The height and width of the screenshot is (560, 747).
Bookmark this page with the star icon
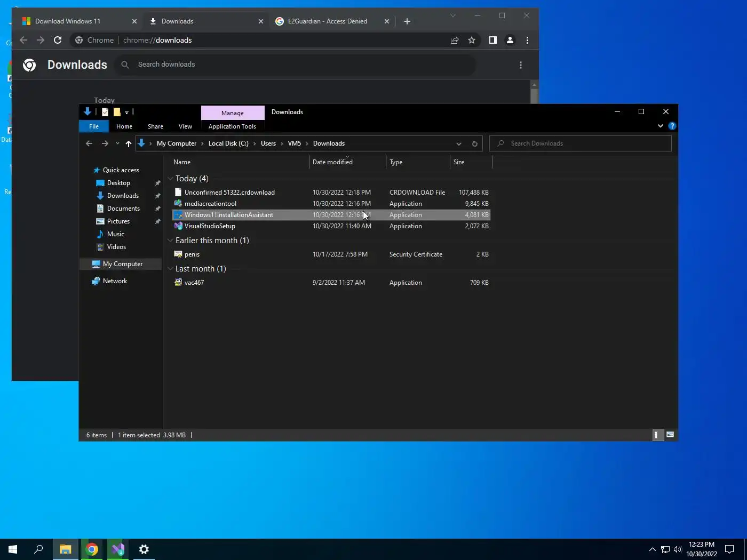(472, 40)
